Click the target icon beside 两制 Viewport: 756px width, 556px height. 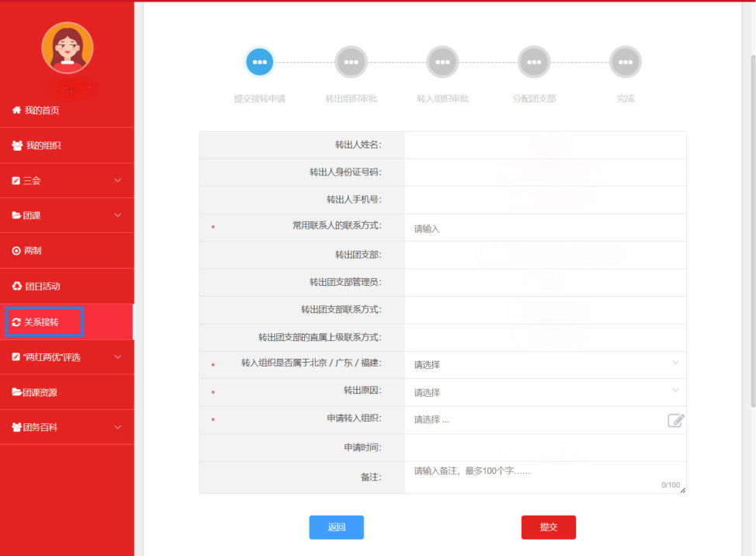[x=16, y=251]
